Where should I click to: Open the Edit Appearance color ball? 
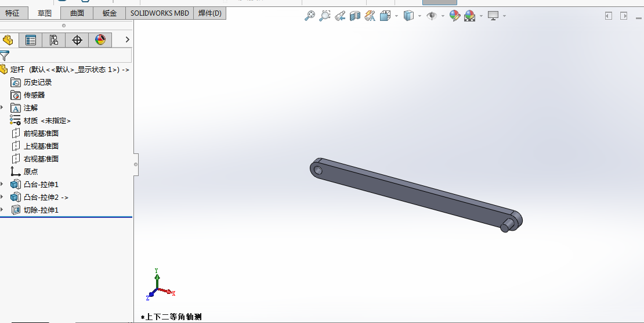(455, 16)
